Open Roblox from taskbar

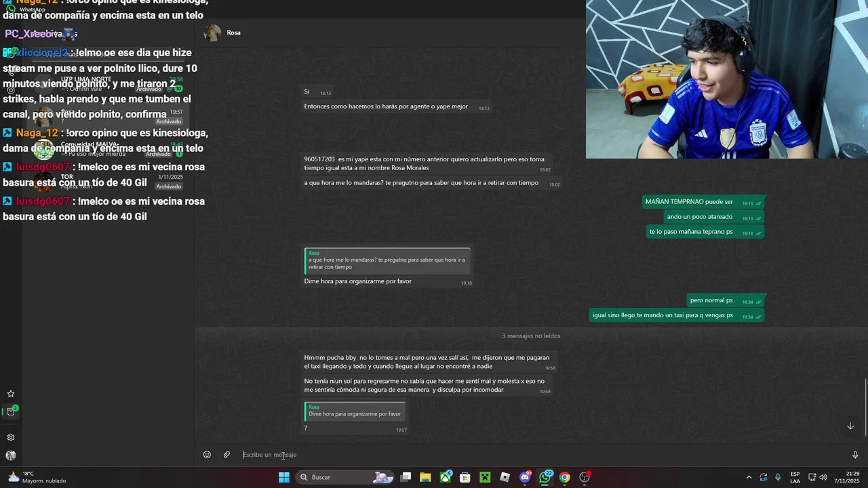(505, 477)
